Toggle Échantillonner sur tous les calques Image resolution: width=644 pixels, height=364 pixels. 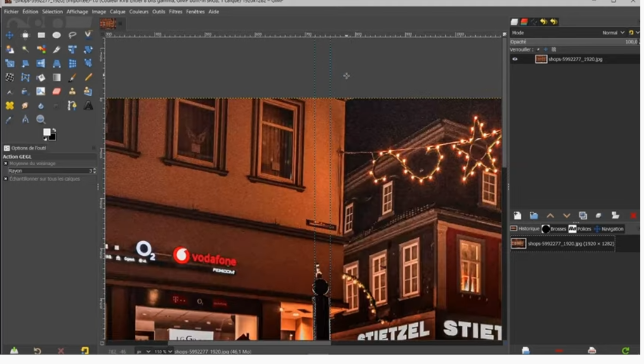pyautogui.click(x=6, y=179)
